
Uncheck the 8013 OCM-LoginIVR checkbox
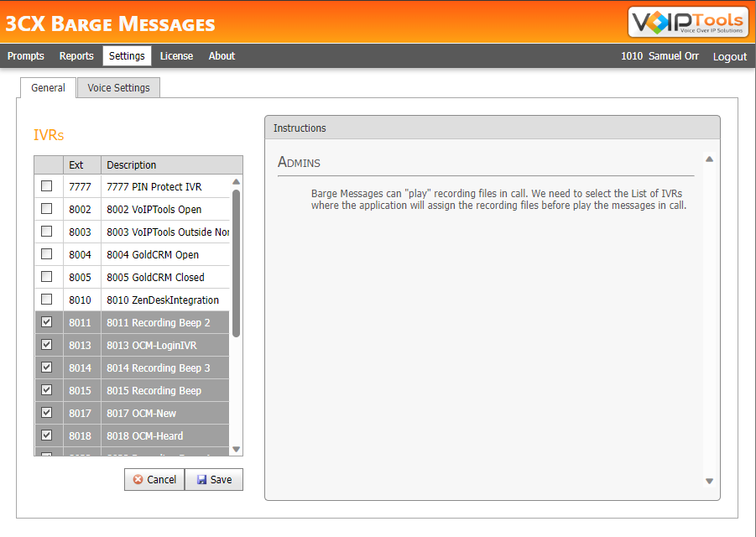[x=47, y=344]
